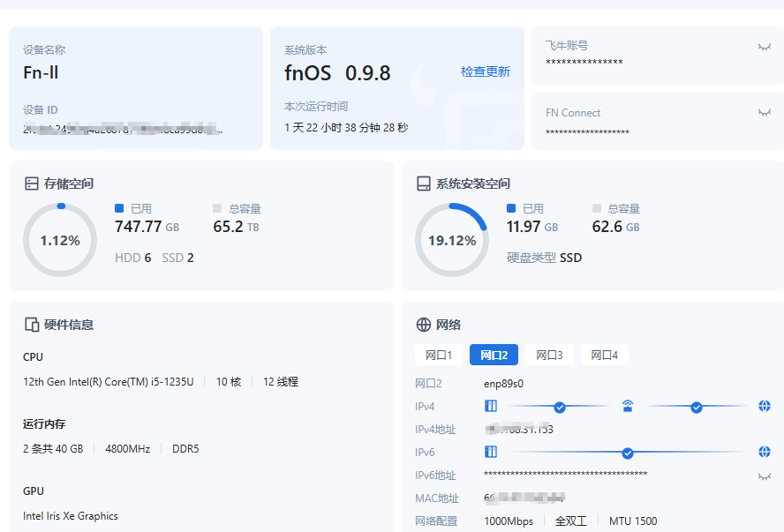Click the 1.12% storage usage ring
This screenshot has height=532, width=784.
pos(60,240)
